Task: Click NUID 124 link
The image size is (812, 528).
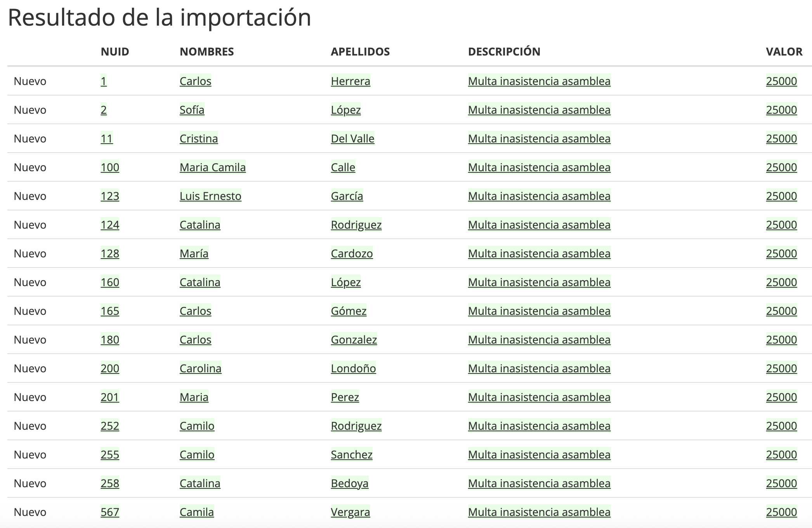Action: (110, 225)
